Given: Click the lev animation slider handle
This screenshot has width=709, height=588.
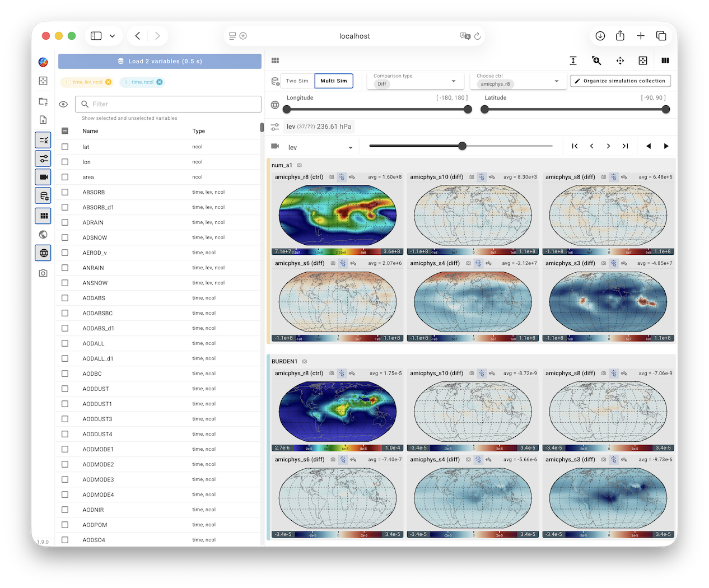Looking at the screenshot, I should [462, 146].
